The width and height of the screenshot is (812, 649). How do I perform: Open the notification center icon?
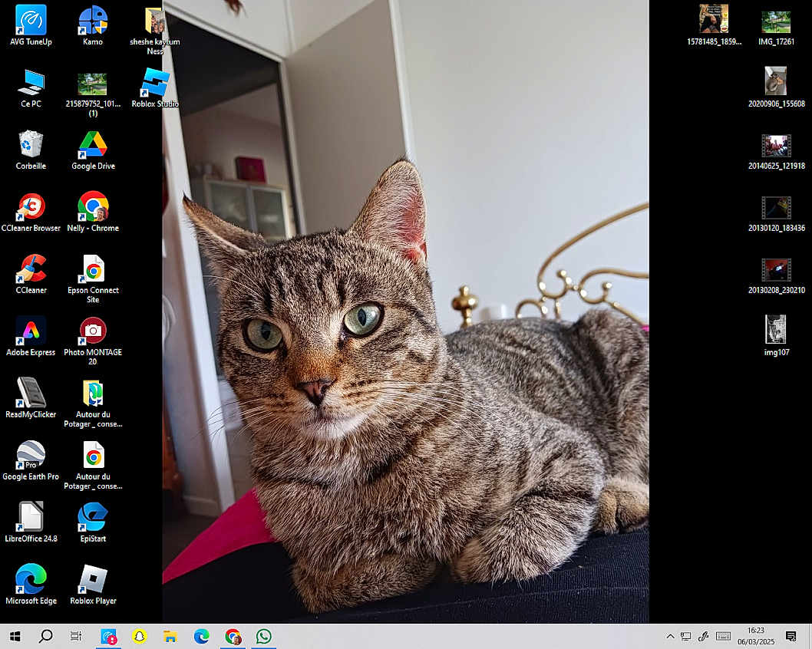tap(791, 636)
